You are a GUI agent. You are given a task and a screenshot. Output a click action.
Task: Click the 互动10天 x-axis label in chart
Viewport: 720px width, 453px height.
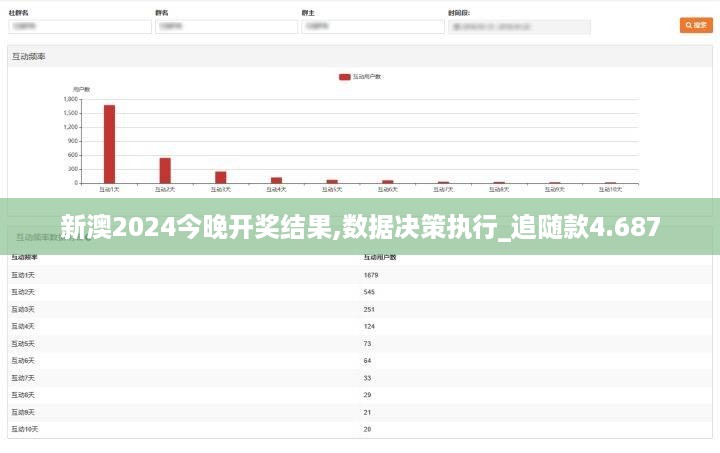click(610, 189)
